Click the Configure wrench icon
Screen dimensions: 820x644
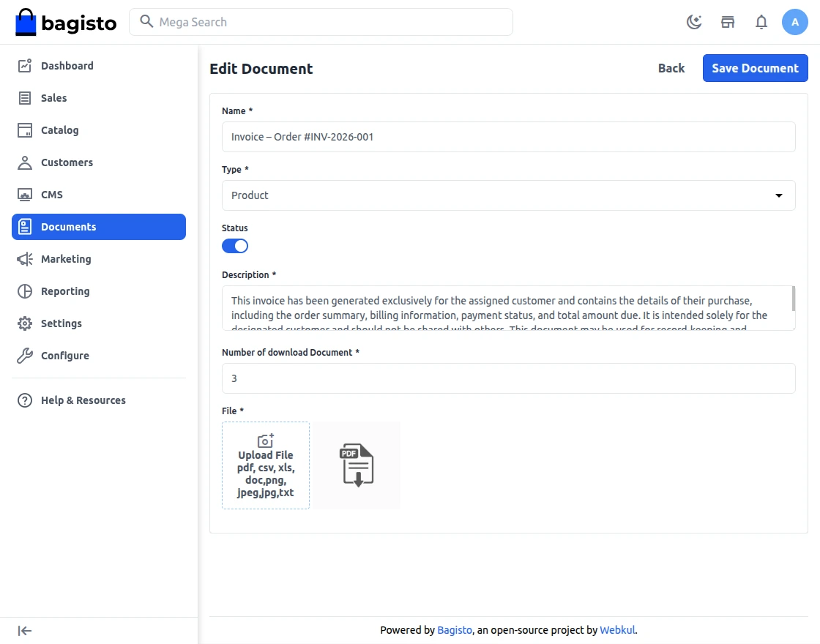pyautogui.click(x=25, y=356)
